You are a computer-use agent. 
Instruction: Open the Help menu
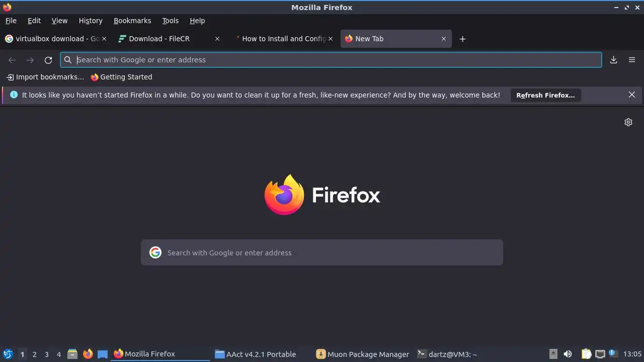pos(197,21)
